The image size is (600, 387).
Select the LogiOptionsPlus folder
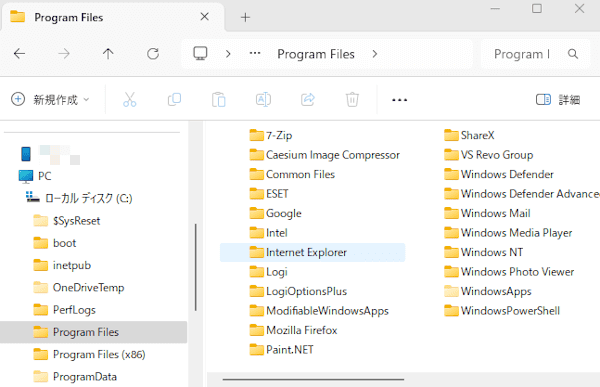tap(298, 291)
